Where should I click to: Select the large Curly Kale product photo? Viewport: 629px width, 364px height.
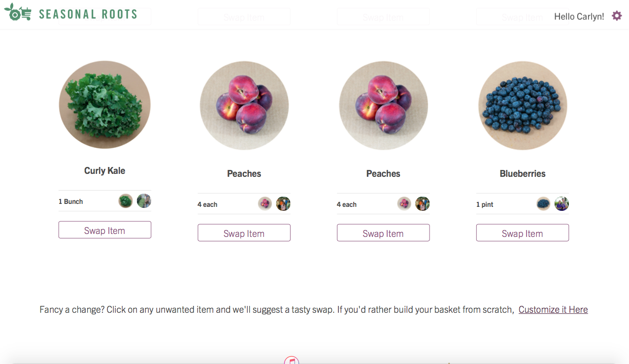coord(104,104)
